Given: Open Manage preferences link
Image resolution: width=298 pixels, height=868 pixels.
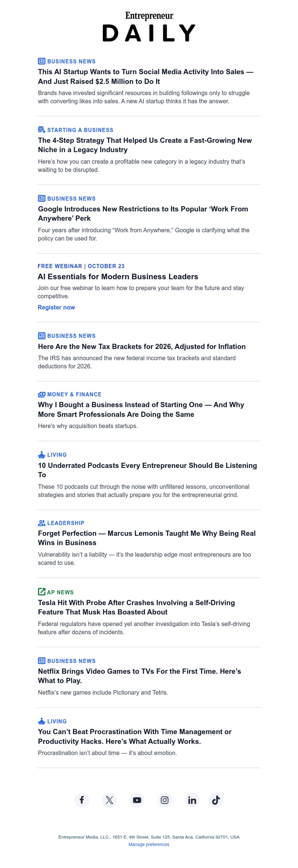Looking at the screenshot, I should pos(149,845).
